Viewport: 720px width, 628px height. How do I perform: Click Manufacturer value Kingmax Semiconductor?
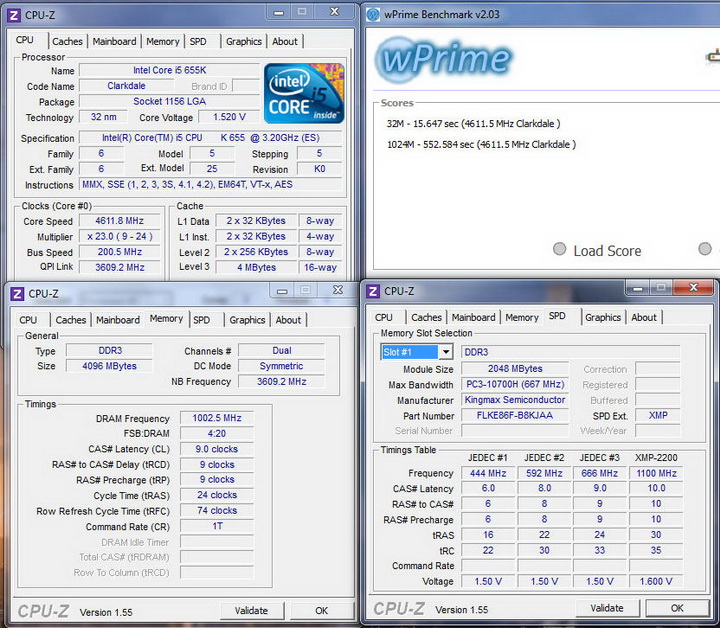tap(515, 400)
